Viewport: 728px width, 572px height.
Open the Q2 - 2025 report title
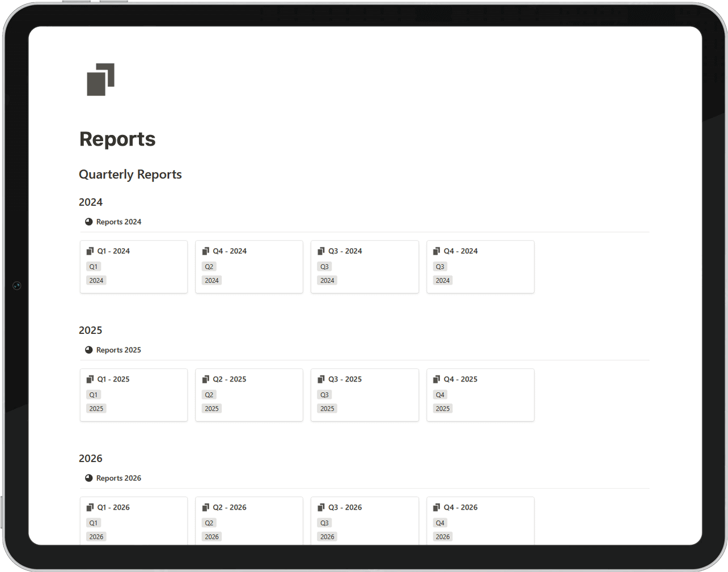pyautogui.click(x=229, y=379)
